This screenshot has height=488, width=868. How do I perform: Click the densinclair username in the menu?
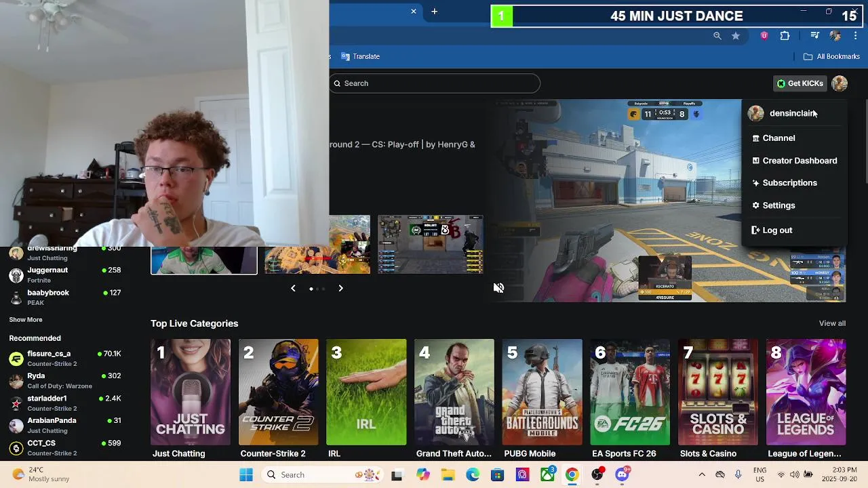point(792,113)
